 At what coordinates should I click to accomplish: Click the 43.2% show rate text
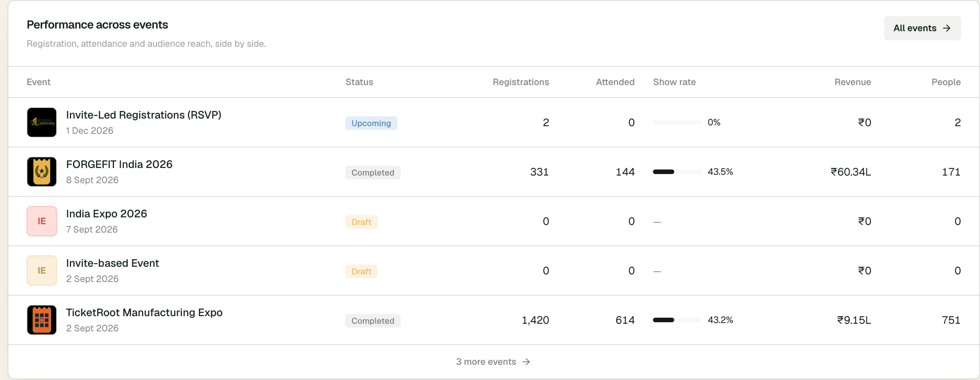pos(720,320)
